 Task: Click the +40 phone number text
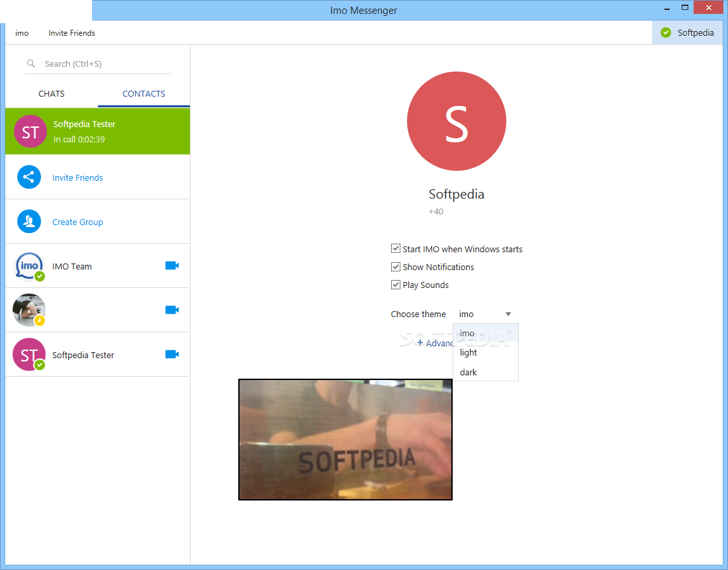(436, 211)
